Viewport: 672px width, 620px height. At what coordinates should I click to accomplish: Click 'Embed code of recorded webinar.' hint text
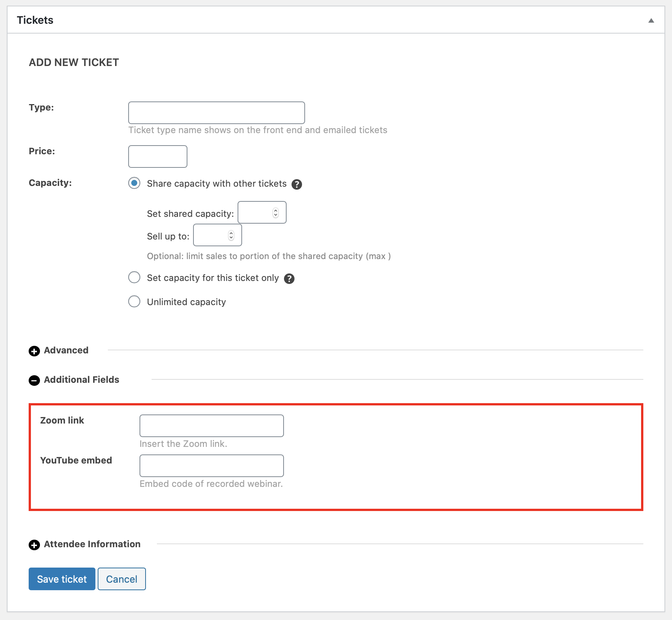tap(211, 484)
